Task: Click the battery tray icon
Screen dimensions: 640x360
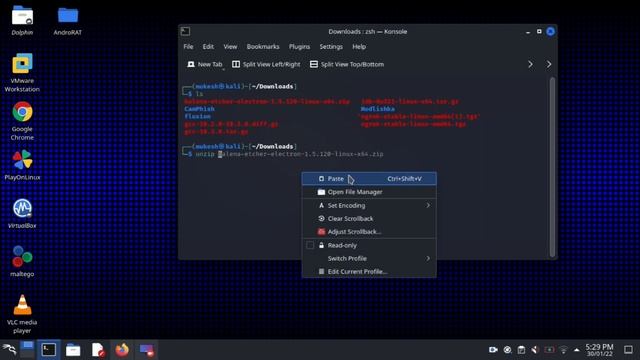Action: pos(549,350)
